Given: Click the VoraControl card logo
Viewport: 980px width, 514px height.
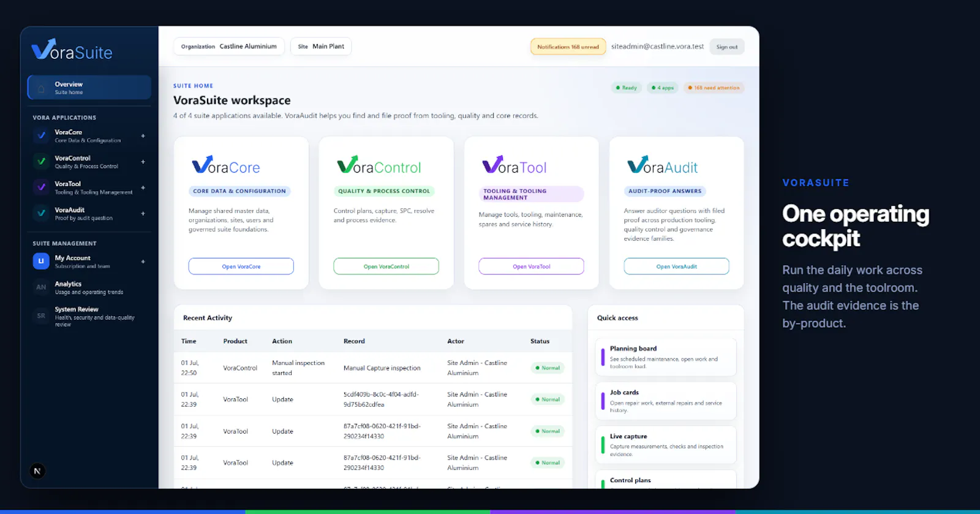Looking at the screenshot, I should pyautogui.click(x=379, y=165).
